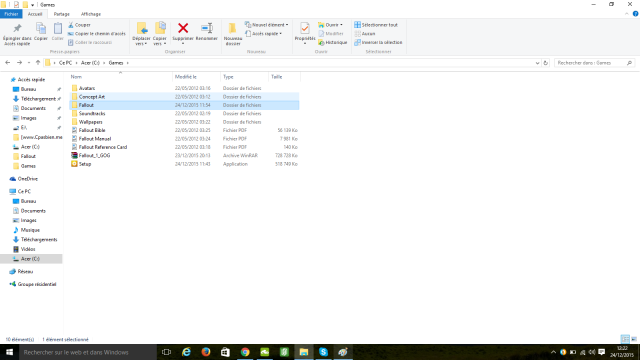640x360 pixels.
Task: Click the taskbar search box
Action: (x=88, y=352)
